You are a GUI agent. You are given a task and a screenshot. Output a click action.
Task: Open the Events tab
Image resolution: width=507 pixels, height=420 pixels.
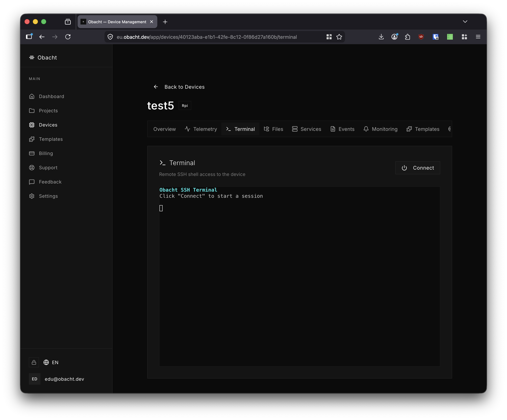point(342,129)
